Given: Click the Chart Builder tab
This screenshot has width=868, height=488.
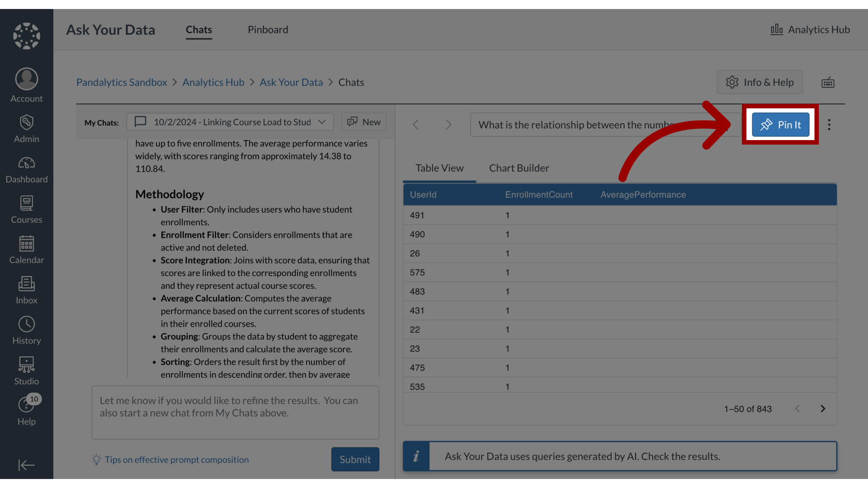Looking at the screenshot, I should click(x=519, y=168).
